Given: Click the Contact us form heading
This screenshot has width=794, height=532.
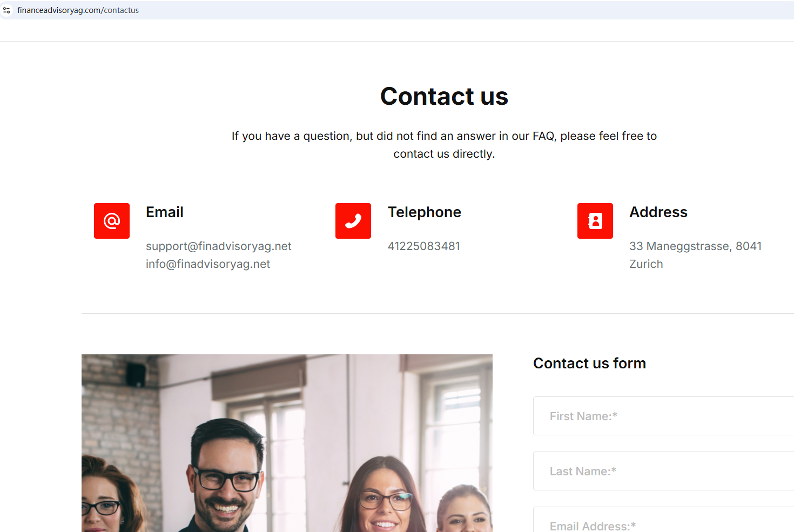Looking at the screenshot, I should [589, 363].
